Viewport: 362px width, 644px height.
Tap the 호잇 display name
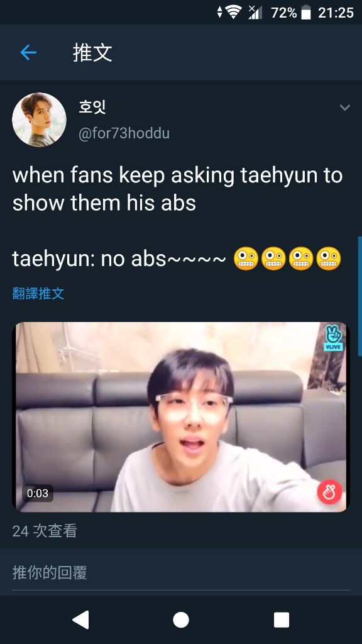tap(92, 108)
